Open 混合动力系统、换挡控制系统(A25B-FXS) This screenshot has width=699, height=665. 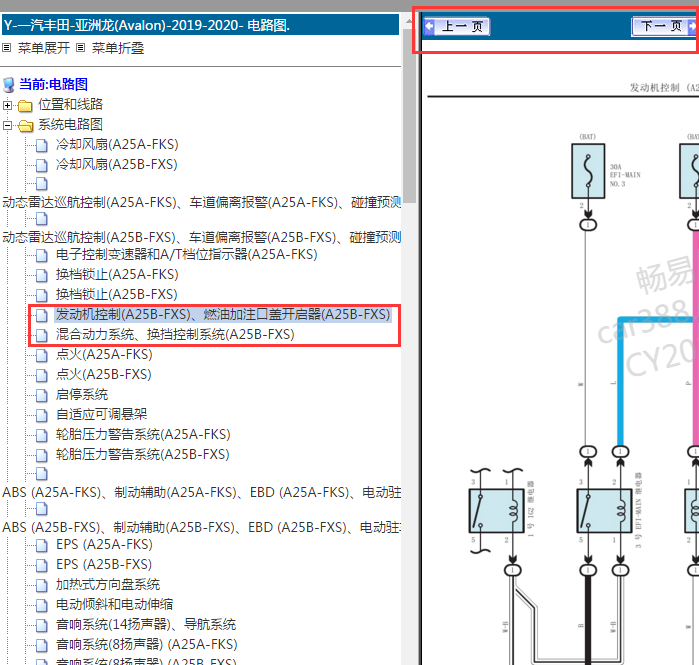175,335
